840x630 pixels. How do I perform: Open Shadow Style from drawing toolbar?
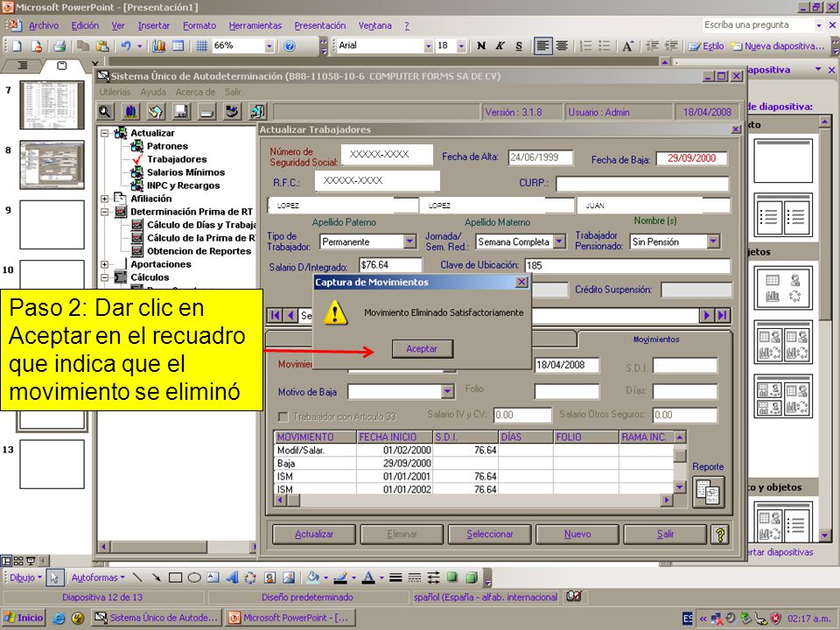[x=452, y=577]
